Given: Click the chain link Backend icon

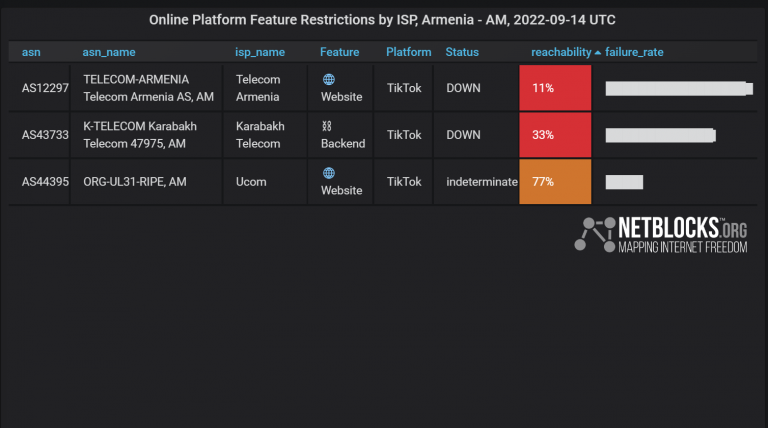Looking at the screenshot, I should 326,126.
